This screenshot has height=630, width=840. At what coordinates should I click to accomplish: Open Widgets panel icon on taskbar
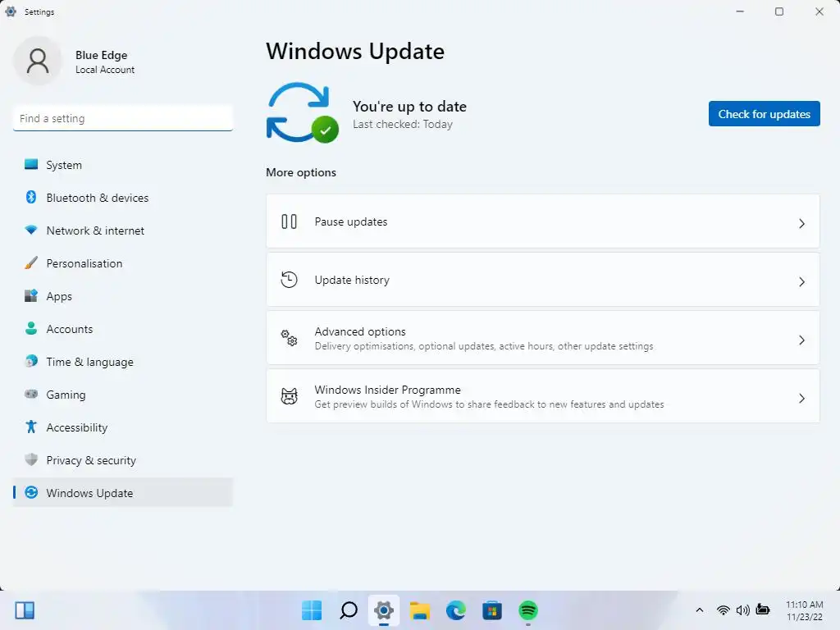click(x=25, y=610)
